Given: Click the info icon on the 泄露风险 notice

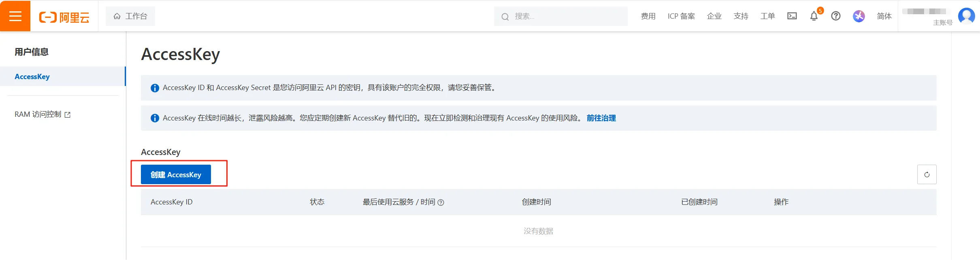Looking at the screenshot, I should coord(155,118).
